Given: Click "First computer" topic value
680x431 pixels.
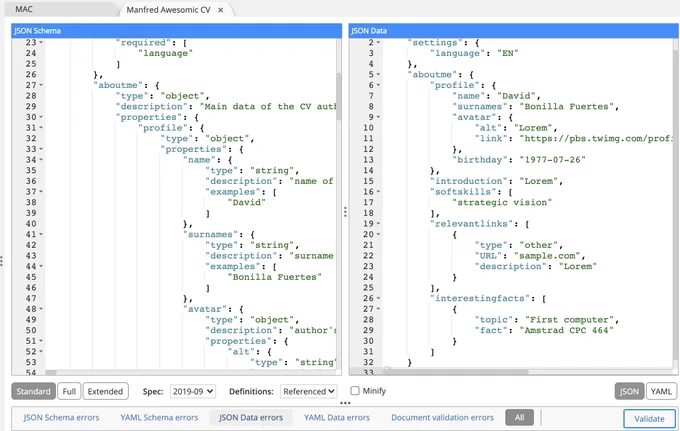Looking at the screenshot, I should (569, 320).
